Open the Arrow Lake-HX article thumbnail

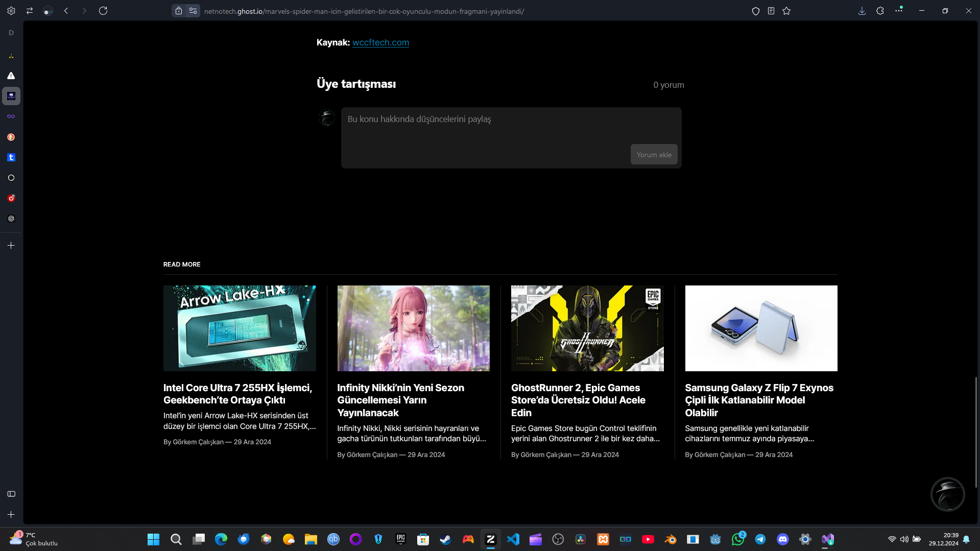(x=240, y=328)
